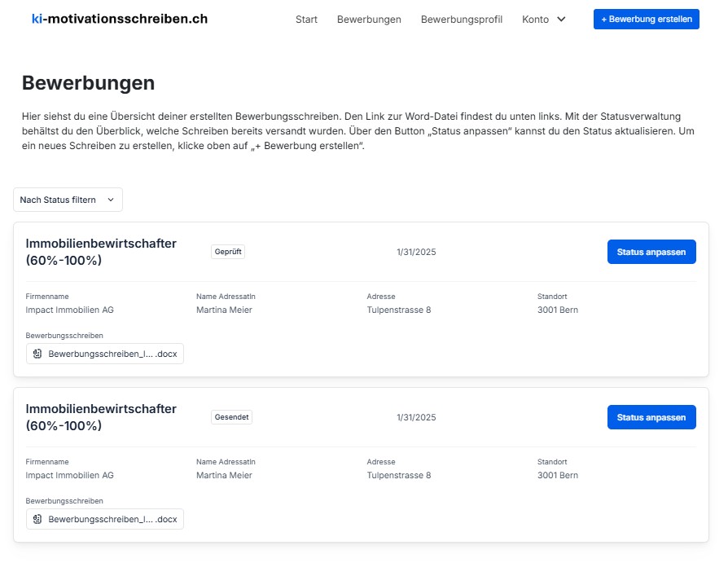Click the + Bewerbung erstellen button

[646, 19]
